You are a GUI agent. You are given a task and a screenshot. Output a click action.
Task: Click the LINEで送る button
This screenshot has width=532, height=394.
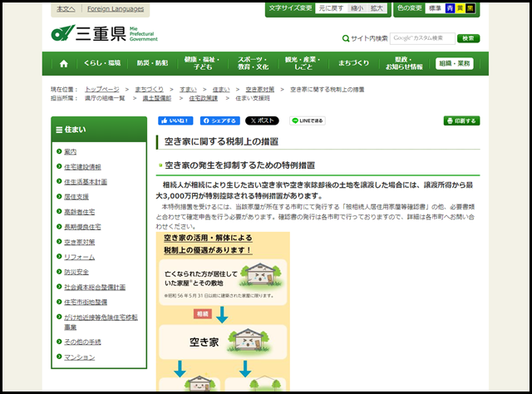[x=308, y=121]
